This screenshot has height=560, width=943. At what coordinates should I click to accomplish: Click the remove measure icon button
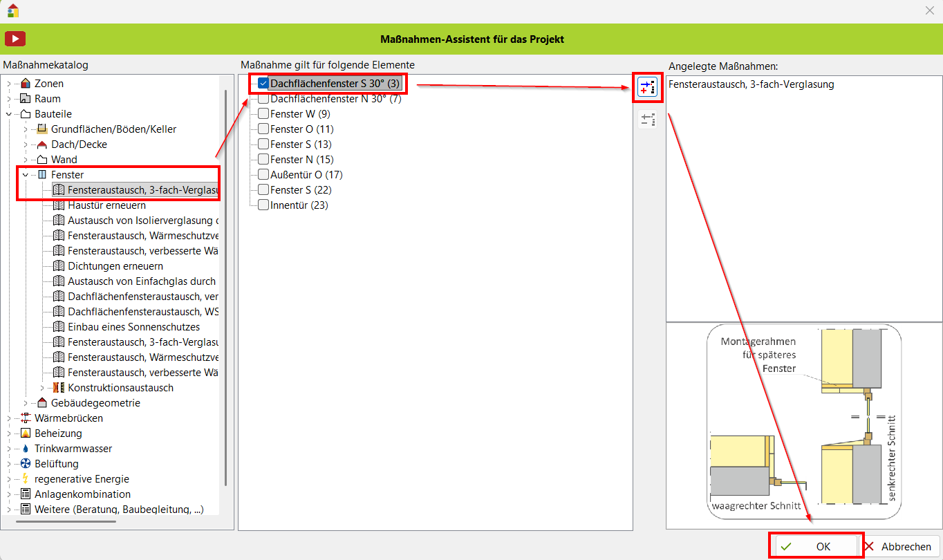[x=648, y=120]
